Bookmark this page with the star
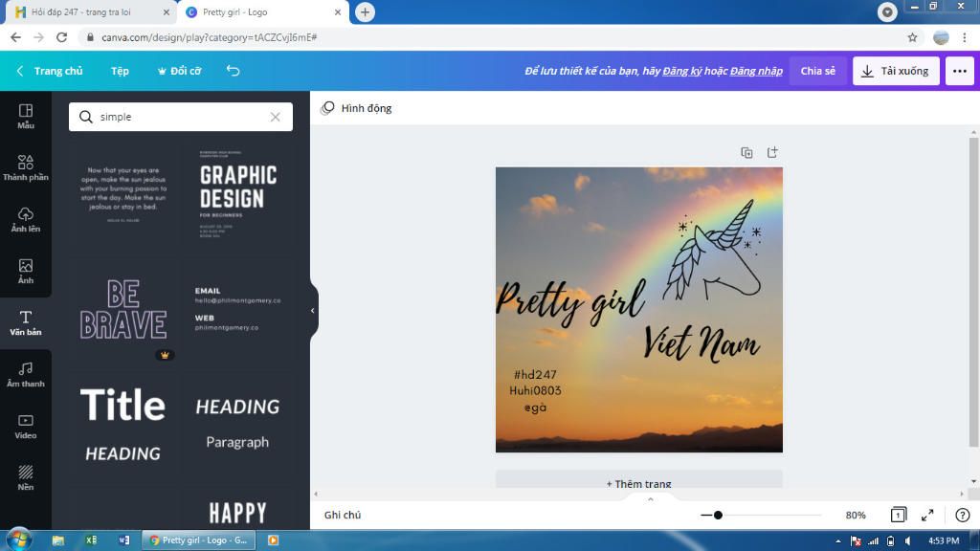The image size is (980, 551). pos(912,37)
